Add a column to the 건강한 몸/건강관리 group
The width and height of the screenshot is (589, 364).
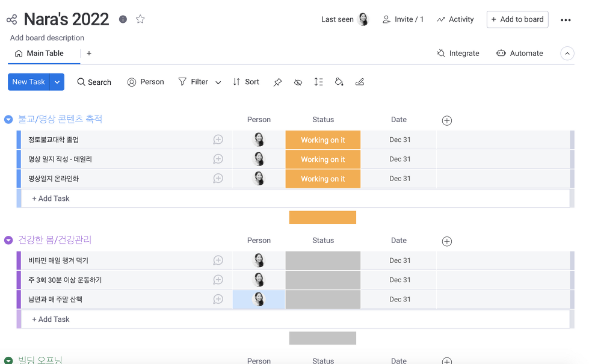point(447,241)
